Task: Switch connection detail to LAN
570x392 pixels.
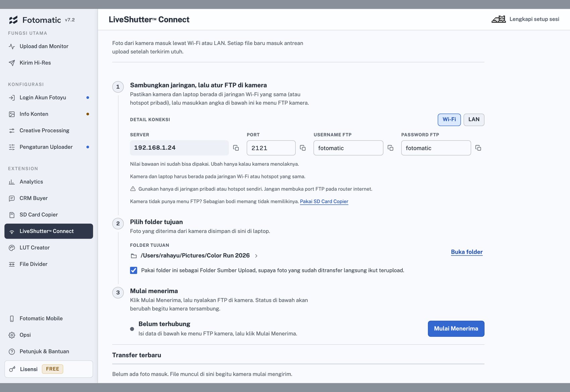Action: 474,120
